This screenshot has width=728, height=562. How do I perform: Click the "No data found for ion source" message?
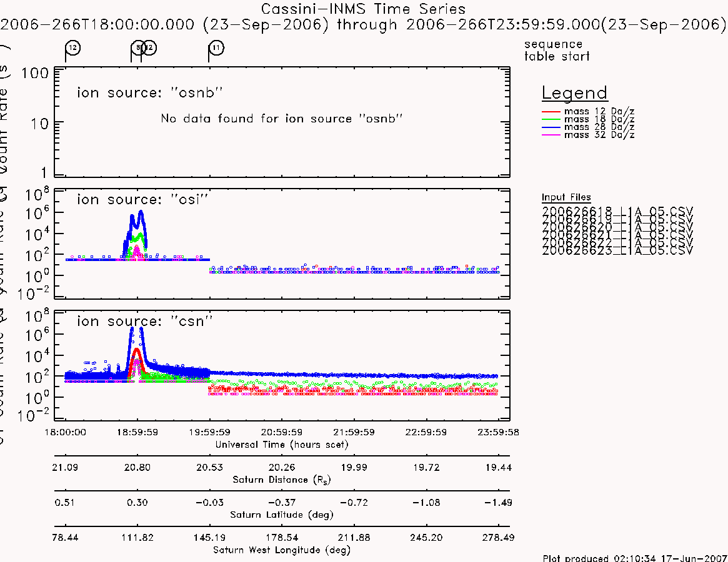click(x=281, y=119)
